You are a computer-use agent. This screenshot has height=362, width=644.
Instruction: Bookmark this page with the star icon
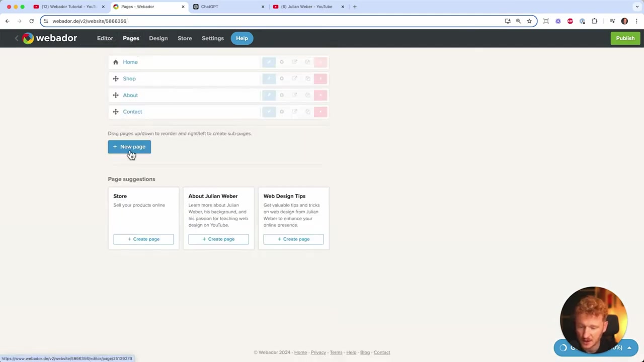click(529, 21)
